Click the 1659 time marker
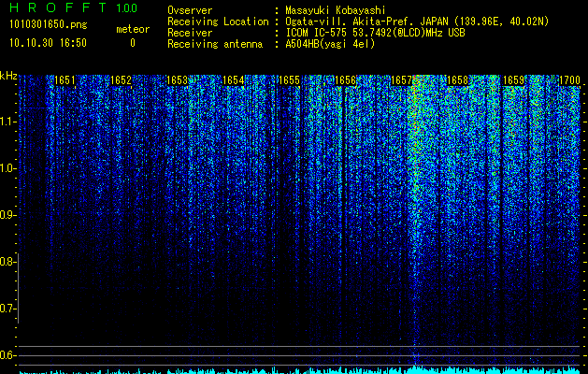The height and width of the screenshot is (374, 588). (514, 80)
